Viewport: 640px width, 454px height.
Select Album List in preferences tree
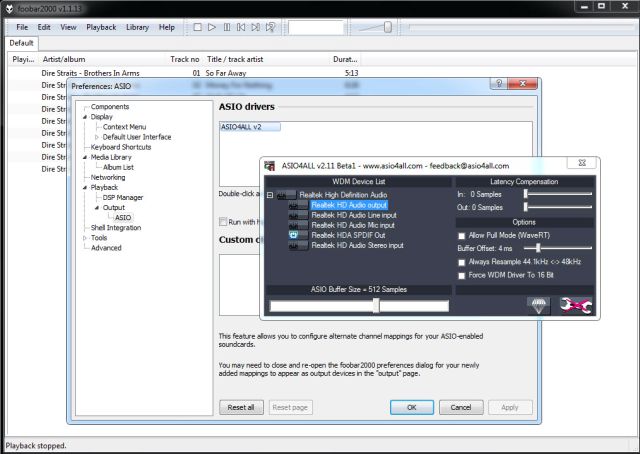[118, 167]
